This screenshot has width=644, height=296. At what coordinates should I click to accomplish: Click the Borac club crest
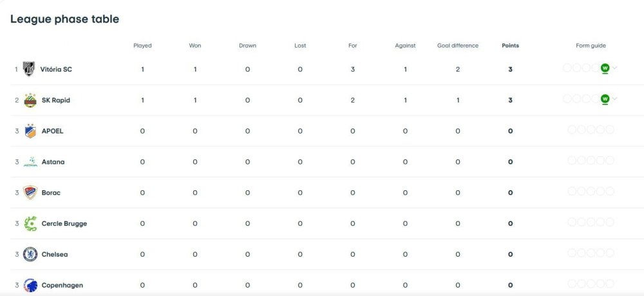pos(30,193)
